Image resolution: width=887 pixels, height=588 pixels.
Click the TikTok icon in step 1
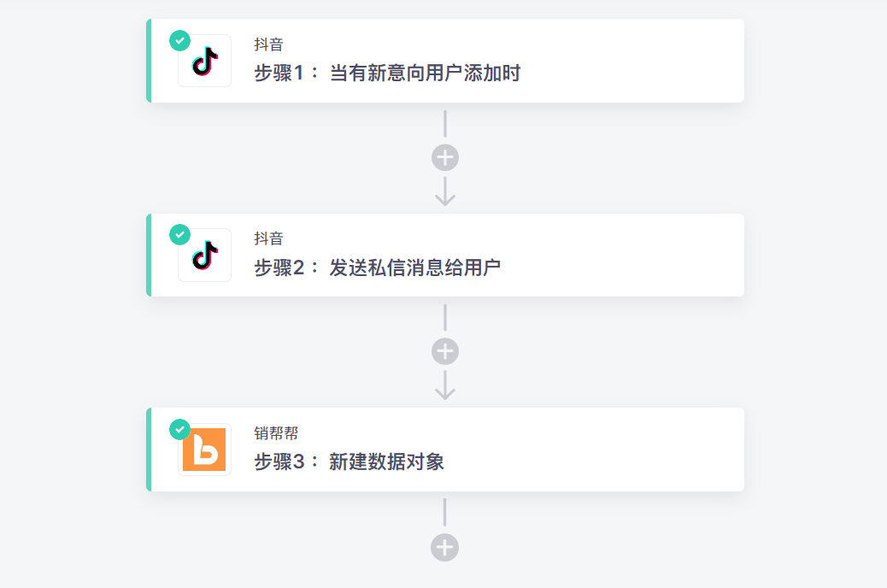(204, 62)
